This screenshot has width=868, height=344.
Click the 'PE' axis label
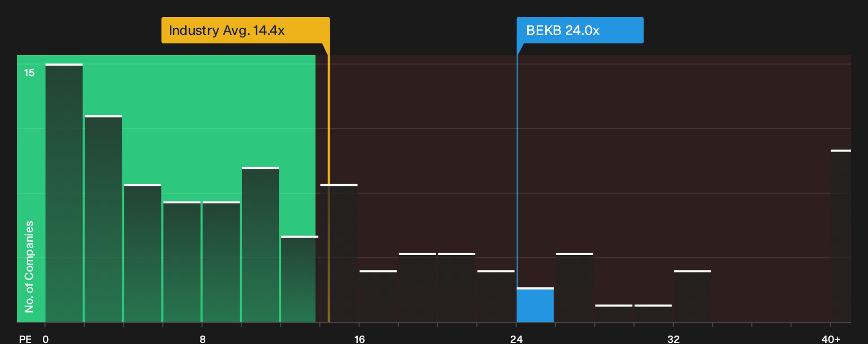[25, 339]
